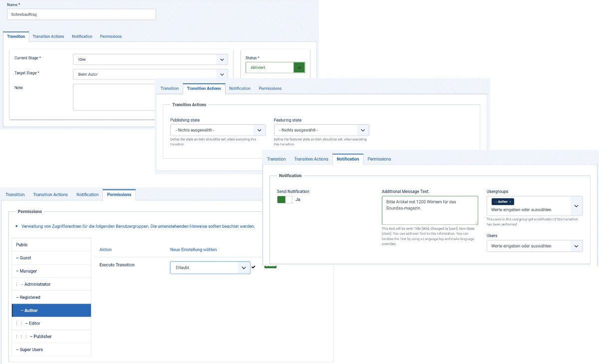The height and width of the screenshot is (364, 599).
Task: Open Transition Actions tab below the Name field
Action: 48,36
